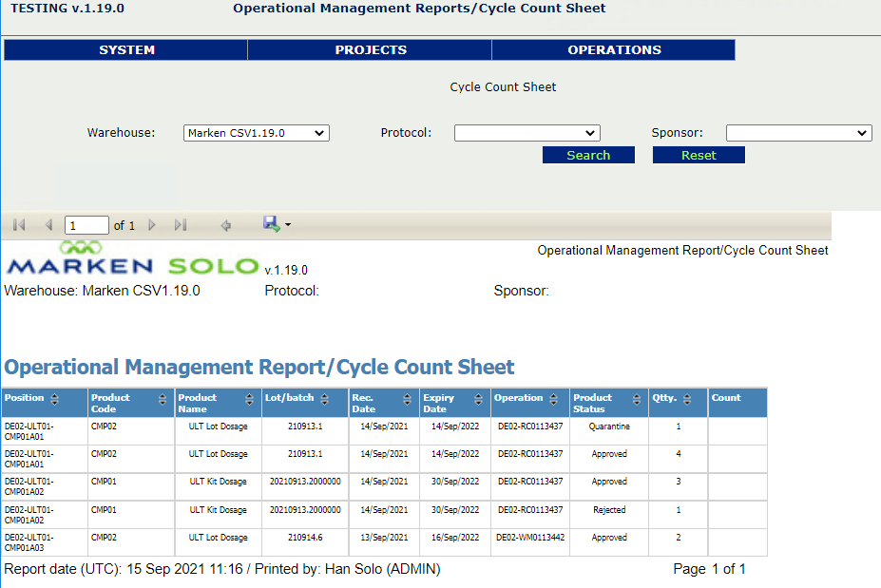Click the export save disk icon
This screenshot has width=881, height=588.
coord(272,224)
